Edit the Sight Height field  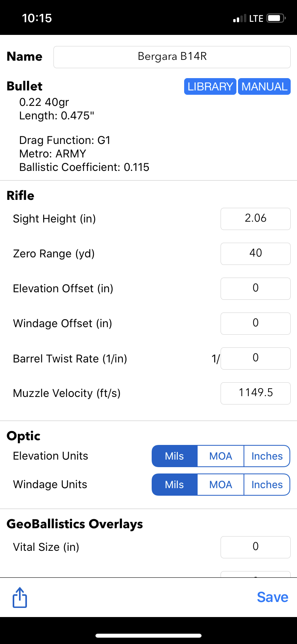coord(255,218)
